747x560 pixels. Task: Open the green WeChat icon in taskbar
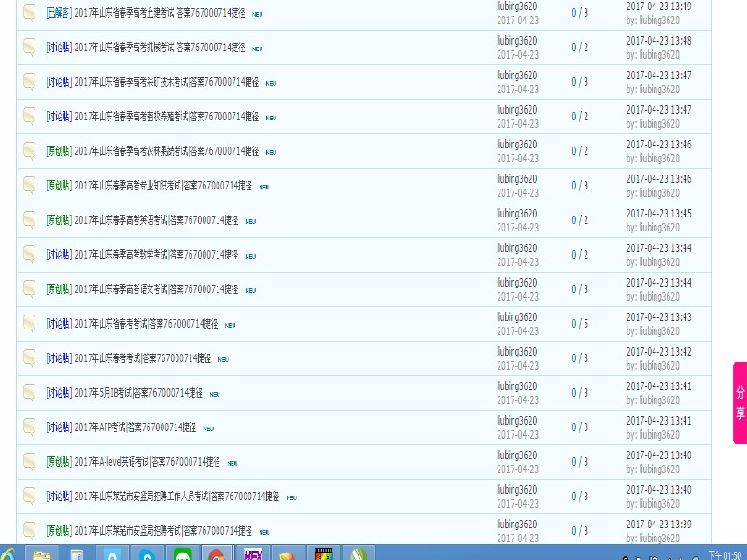pos(182,554)
